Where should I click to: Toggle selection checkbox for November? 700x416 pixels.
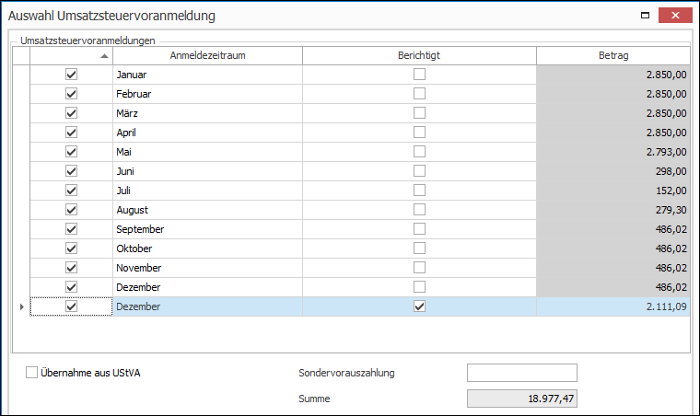(x=71, y=268)
